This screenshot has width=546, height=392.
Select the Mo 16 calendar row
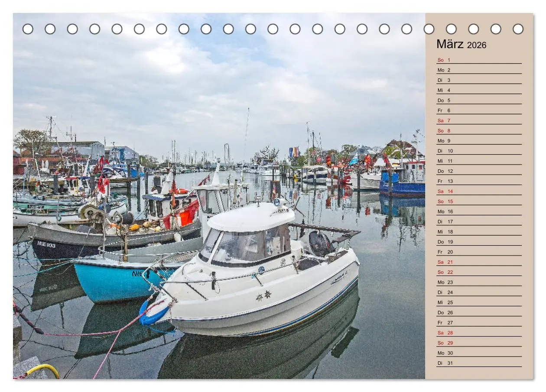[x=479, y=211]
